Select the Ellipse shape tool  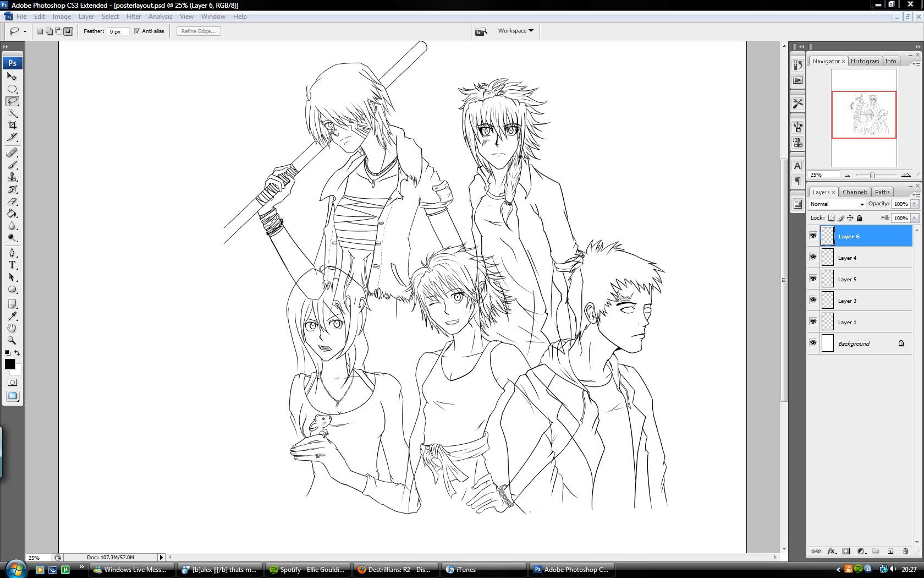(x=12, y=290)
